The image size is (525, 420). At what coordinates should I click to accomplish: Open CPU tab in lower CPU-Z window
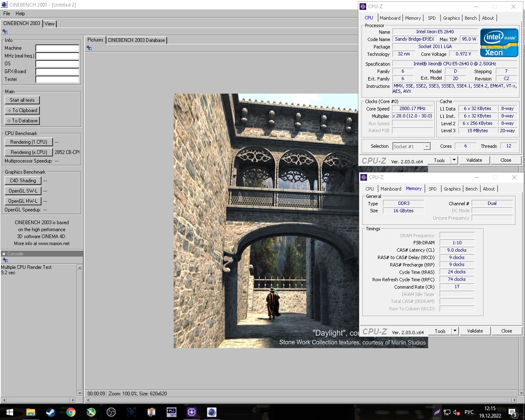coord(370,189)
